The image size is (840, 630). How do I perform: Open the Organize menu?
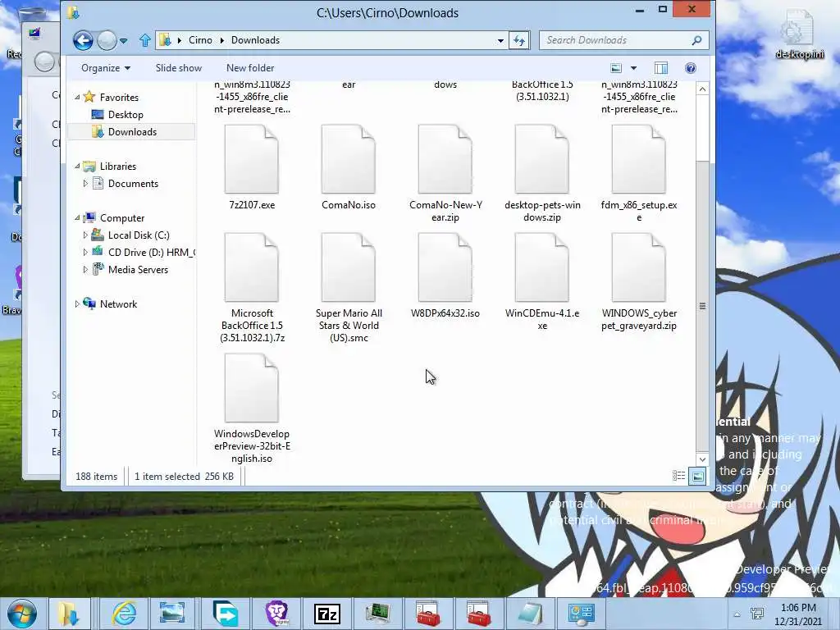point(106,68)
